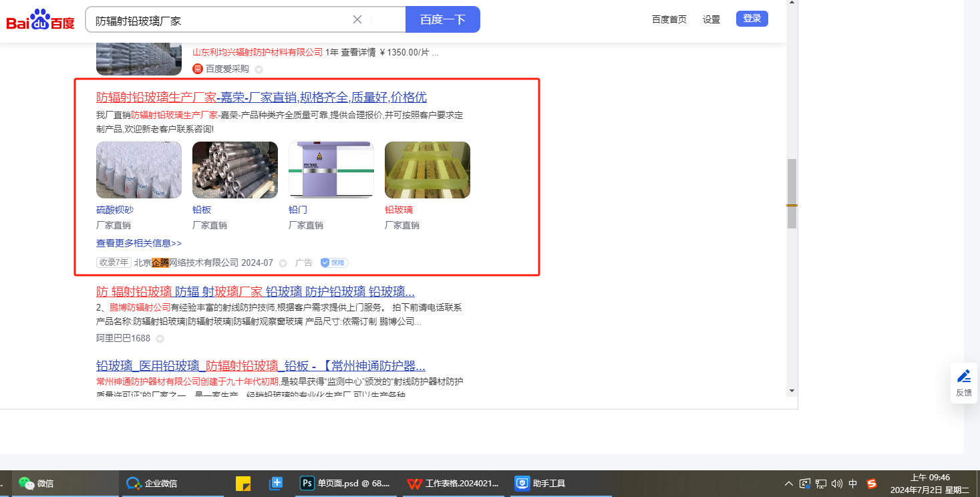980x497 pixels.
Task: Click the 百度一下 search button
Action: tap(443, 19)
